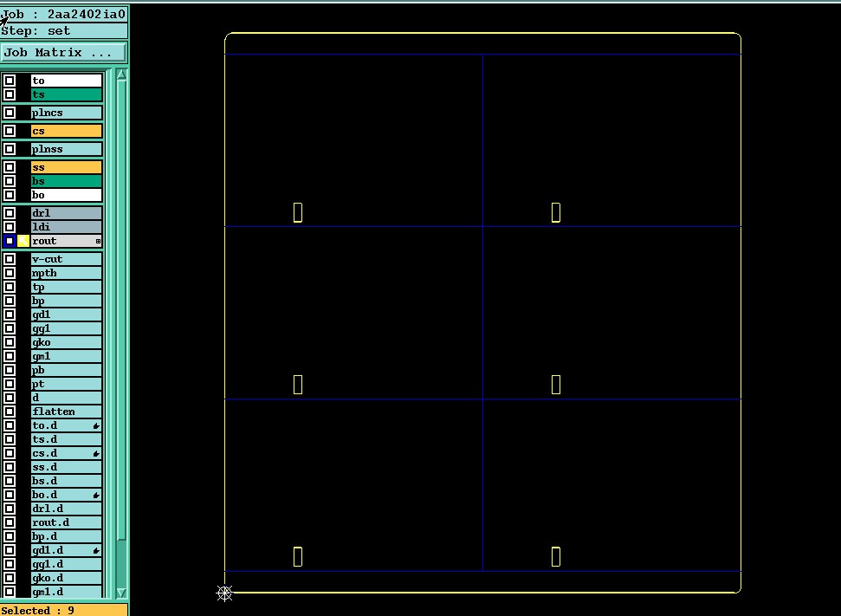This screenshot has height=616, width=841.
Task: Select the rout.d layer name
Action: 67,522
